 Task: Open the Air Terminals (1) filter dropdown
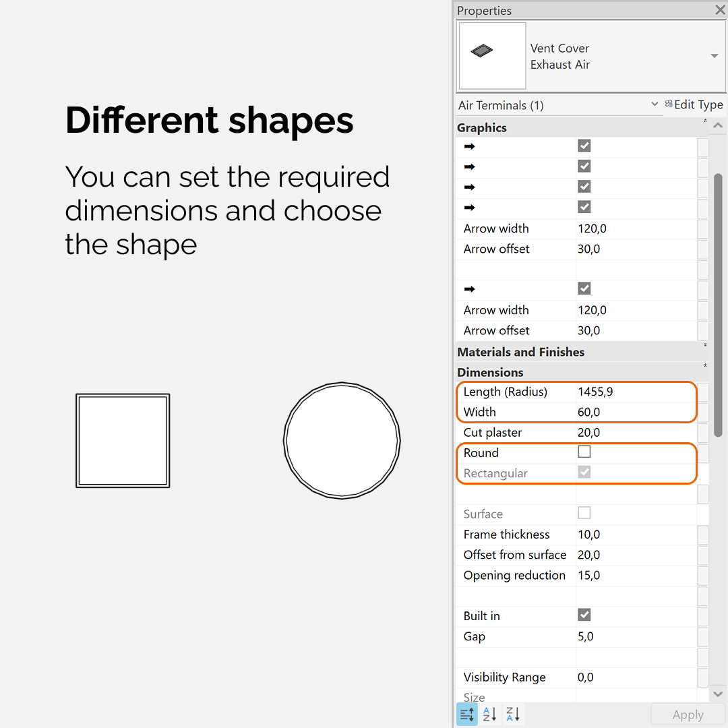654,104
